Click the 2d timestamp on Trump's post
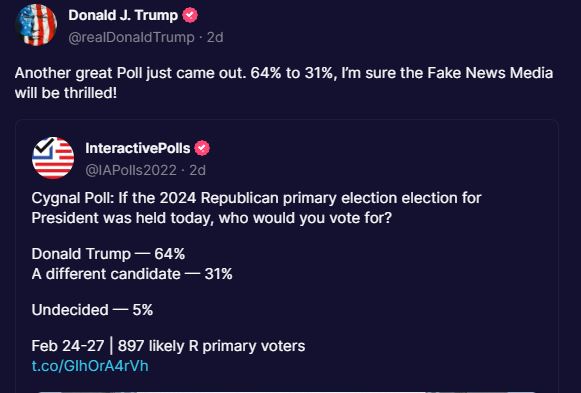Image resolution: width=581 pixels, height=393 pixels. 215,37
